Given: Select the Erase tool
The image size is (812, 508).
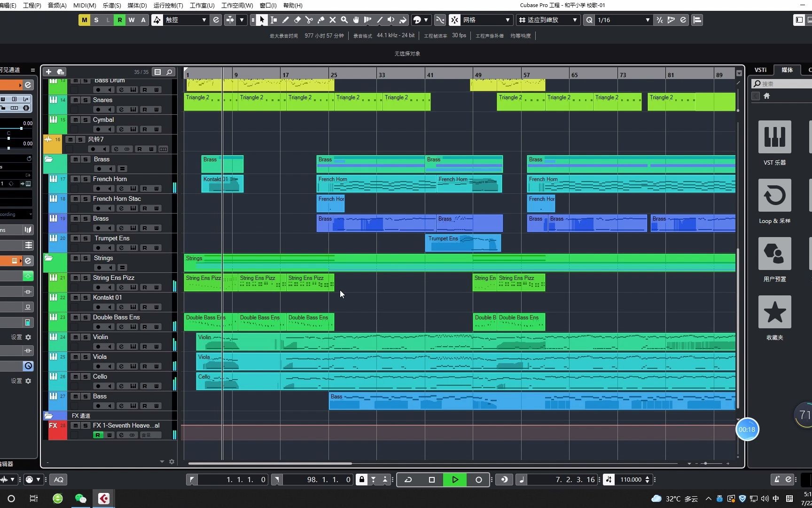Looking at the screenshot, I should (297, 20).
